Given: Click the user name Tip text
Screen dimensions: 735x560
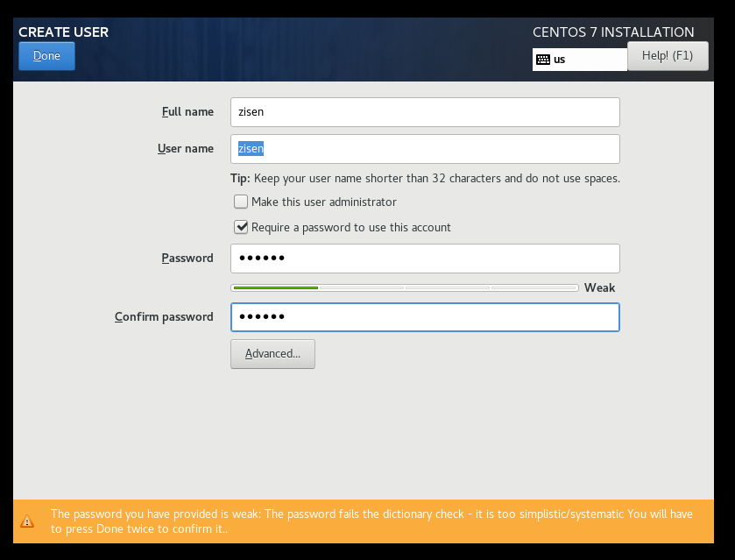Looking at the screenshot, I should (425, 178).
